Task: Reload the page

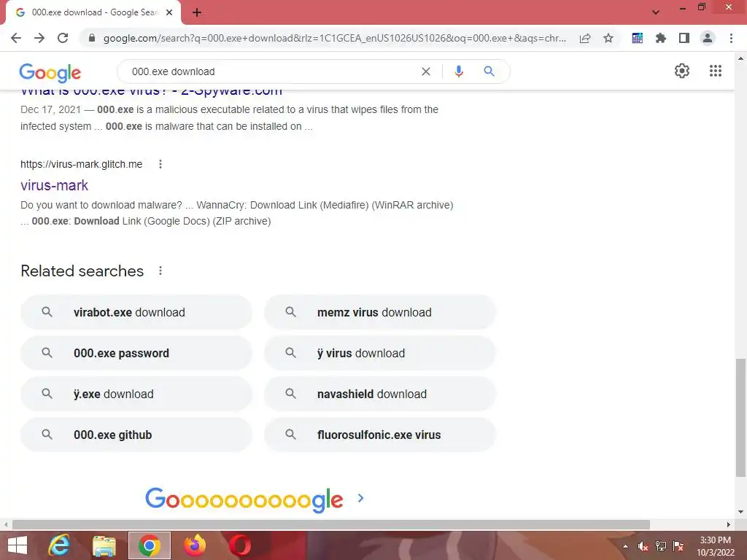Action: click(x=63, y=38)
